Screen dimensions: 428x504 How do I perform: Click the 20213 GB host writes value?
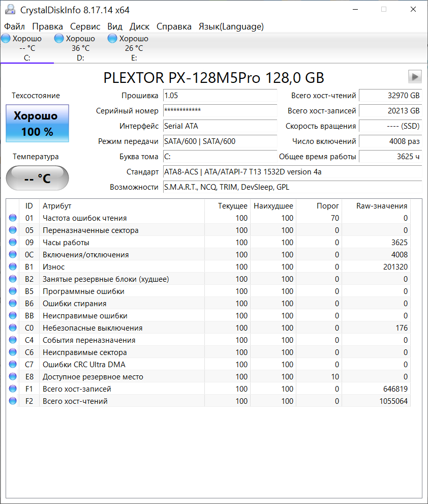[x=390, y=110]
